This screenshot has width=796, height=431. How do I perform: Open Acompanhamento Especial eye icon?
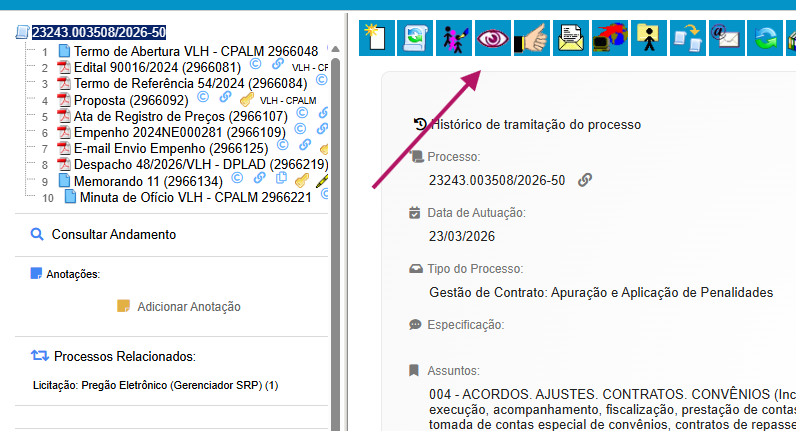(493, 38)
